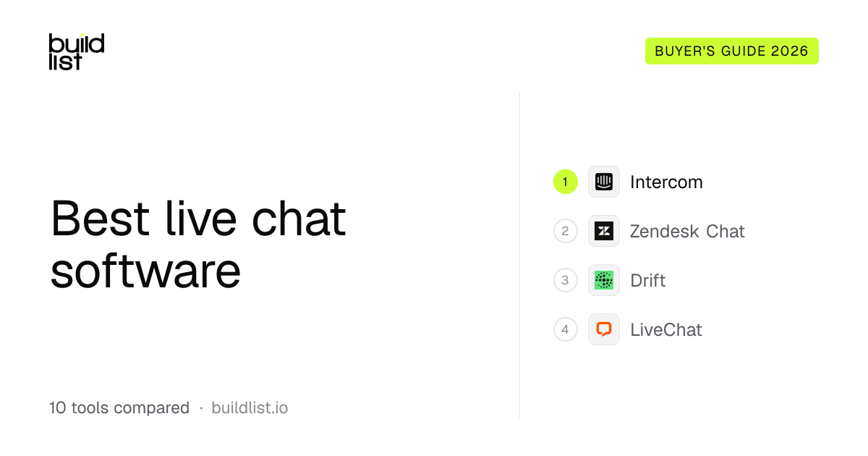Click the 10 tools compared text

click(119, 408)
